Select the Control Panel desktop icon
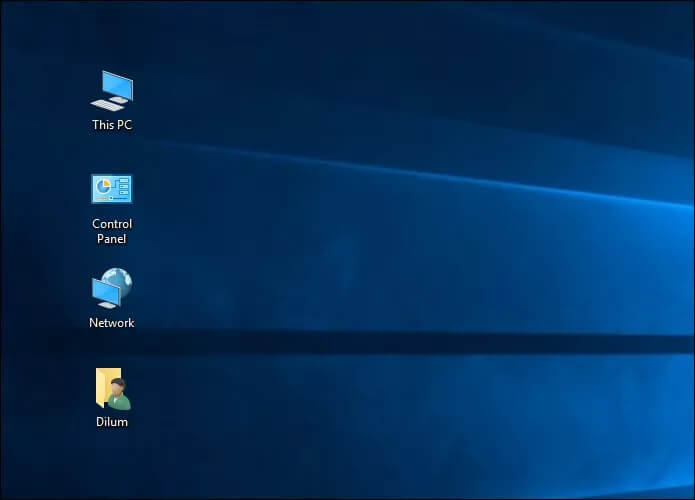This screenshot has width=695, height=500. [x=112, y=189]
